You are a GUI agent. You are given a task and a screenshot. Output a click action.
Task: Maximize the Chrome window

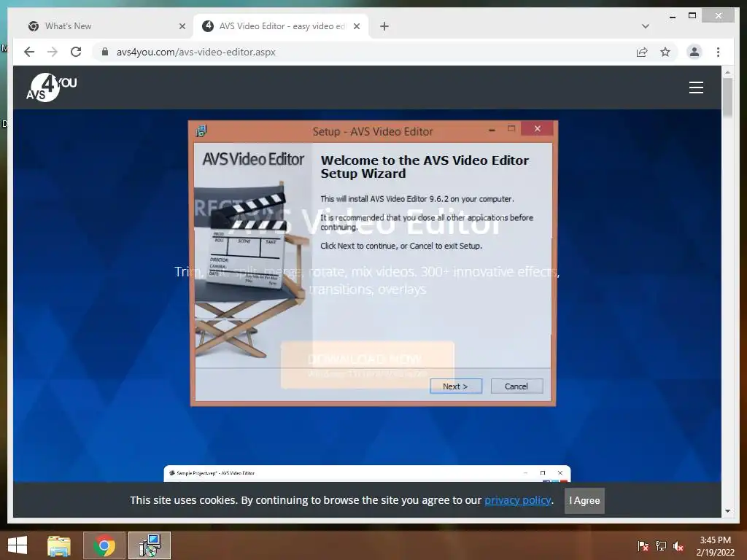[x=692, y=16]
